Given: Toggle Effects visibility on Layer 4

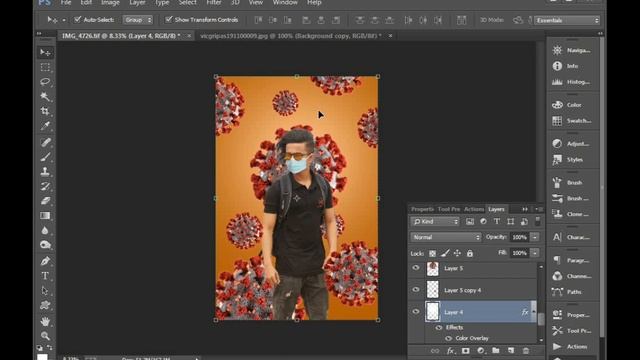Looking at the screenshot, I should tap(439, 327).
